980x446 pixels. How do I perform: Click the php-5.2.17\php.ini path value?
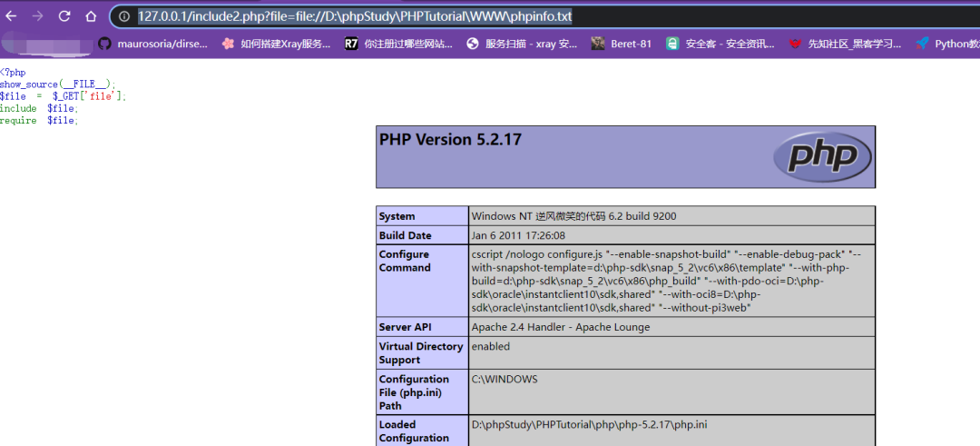point(590,425)
